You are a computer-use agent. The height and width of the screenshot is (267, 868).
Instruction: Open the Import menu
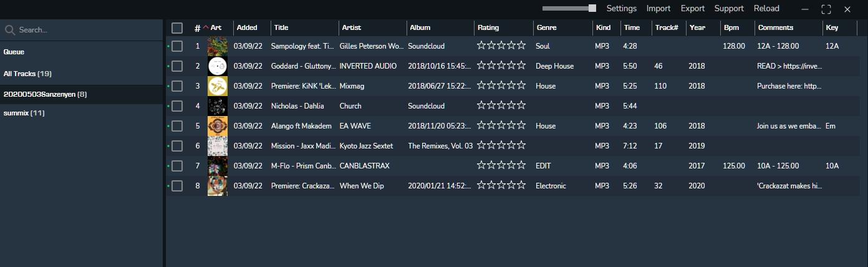click(658, 9)
